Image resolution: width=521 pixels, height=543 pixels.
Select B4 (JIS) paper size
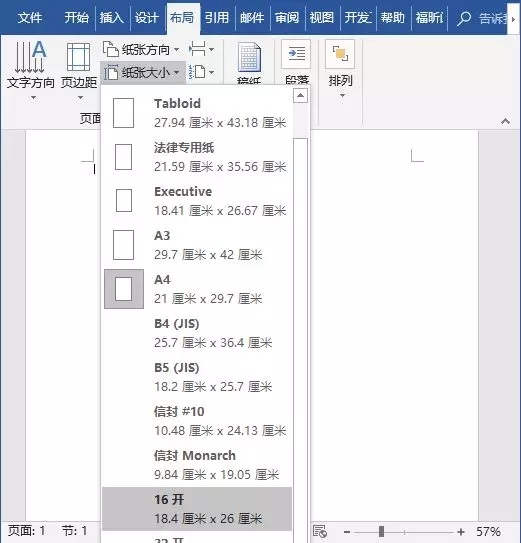coord(197,333)
